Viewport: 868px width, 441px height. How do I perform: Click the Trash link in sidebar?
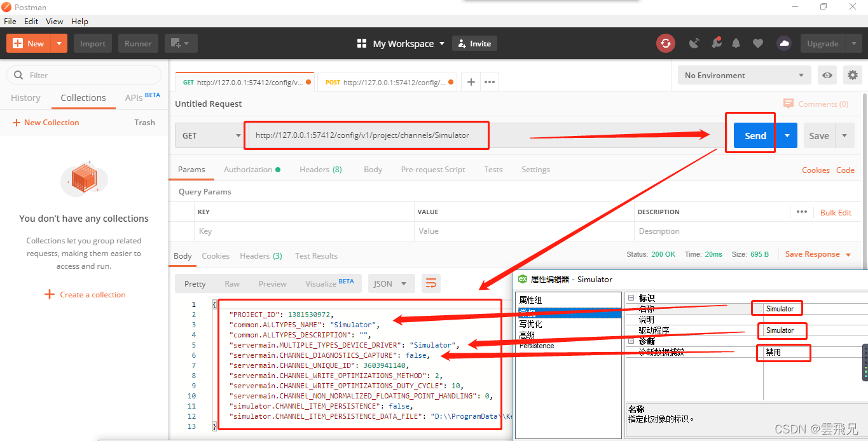pos(144,123)
